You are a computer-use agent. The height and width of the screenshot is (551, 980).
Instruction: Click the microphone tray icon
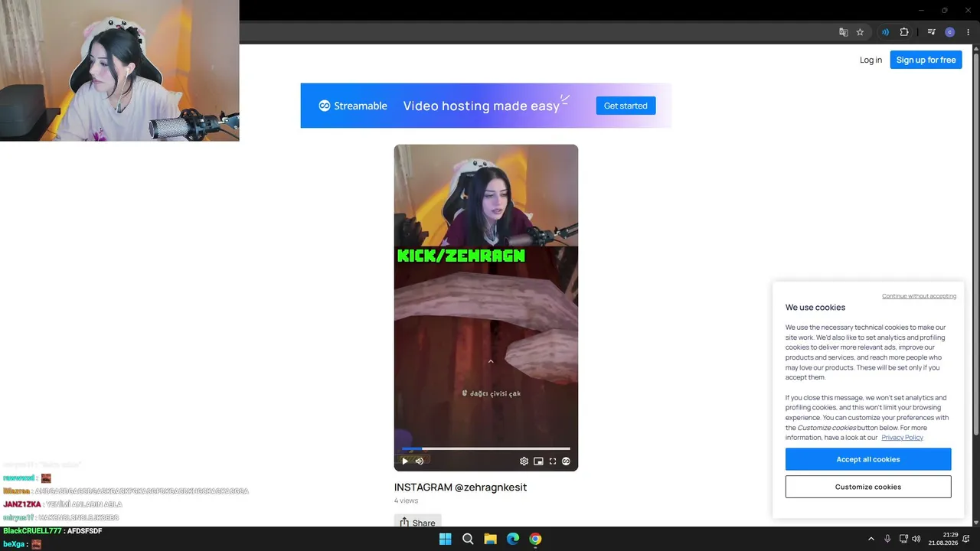887,539
